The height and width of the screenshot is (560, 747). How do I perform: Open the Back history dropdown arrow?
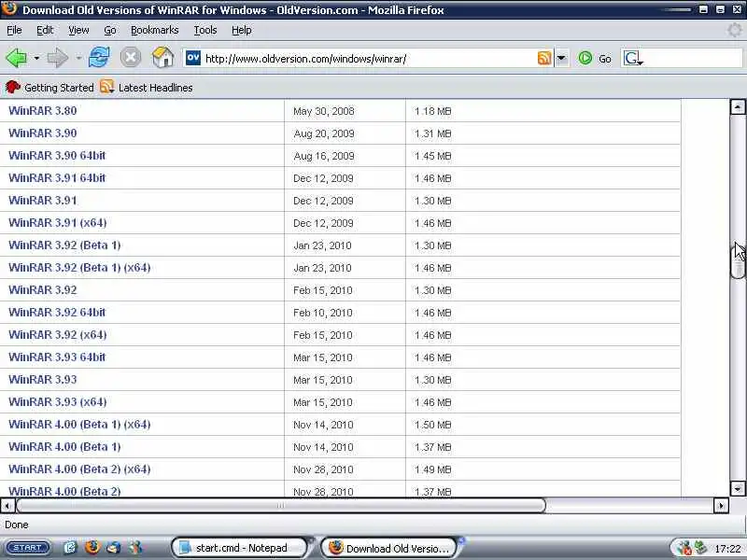(x=36, y=58)
